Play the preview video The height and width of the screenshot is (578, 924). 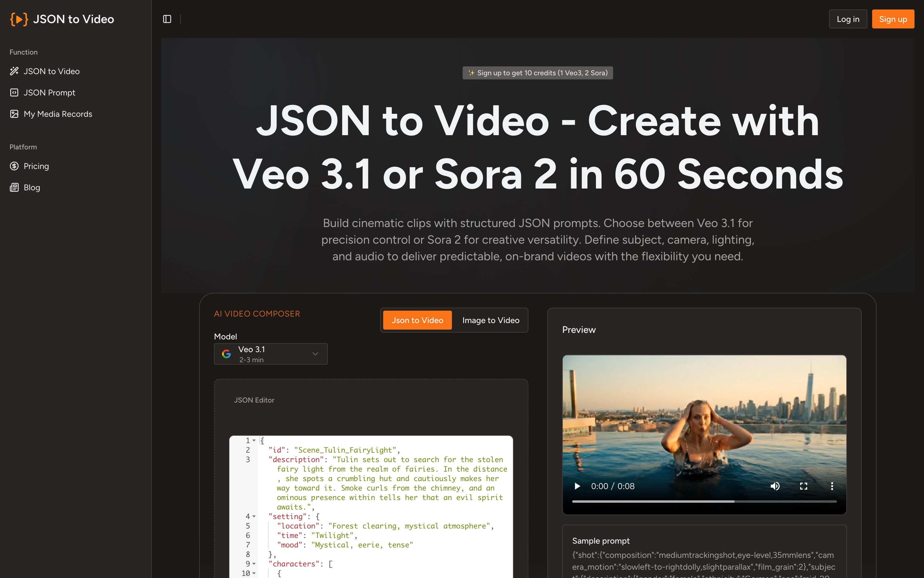point(577,486)
